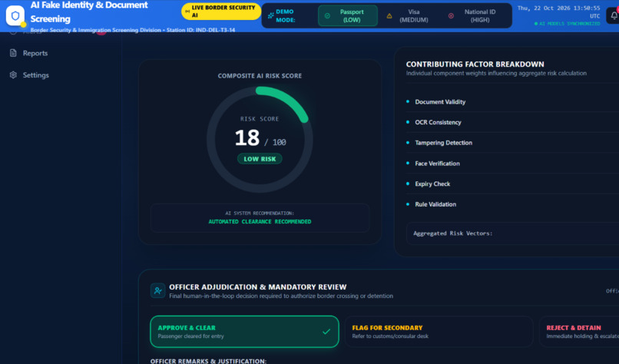Screen dimensions: 619x364
Task: Click the live broadcast icon in yellow badge
Action: tap(187, 12)
